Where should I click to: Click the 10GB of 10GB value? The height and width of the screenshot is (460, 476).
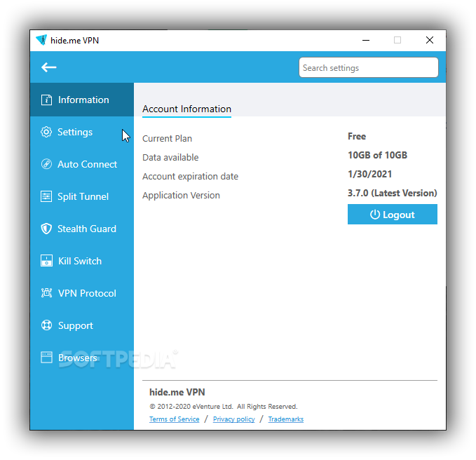point(377,155)
